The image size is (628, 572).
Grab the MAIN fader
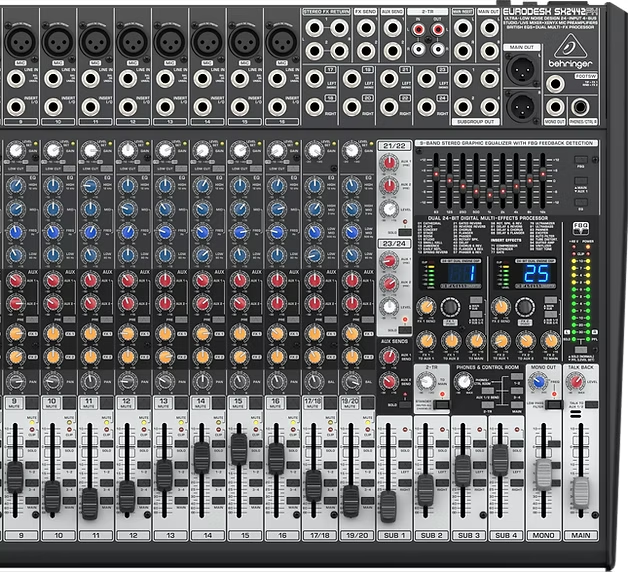pos(581,492)
